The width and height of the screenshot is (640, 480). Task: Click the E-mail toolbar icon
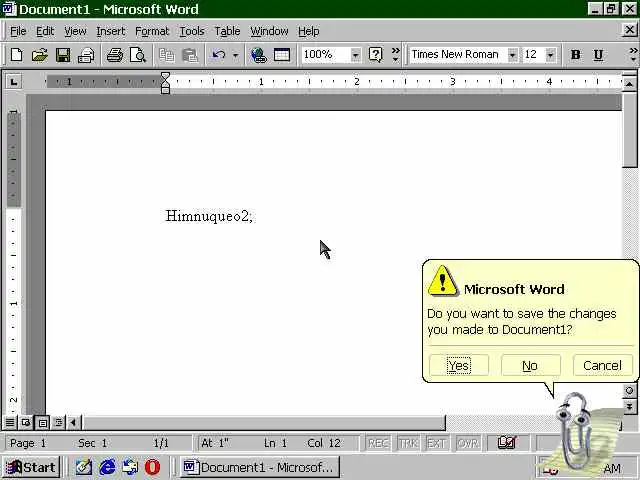[86, 55]
